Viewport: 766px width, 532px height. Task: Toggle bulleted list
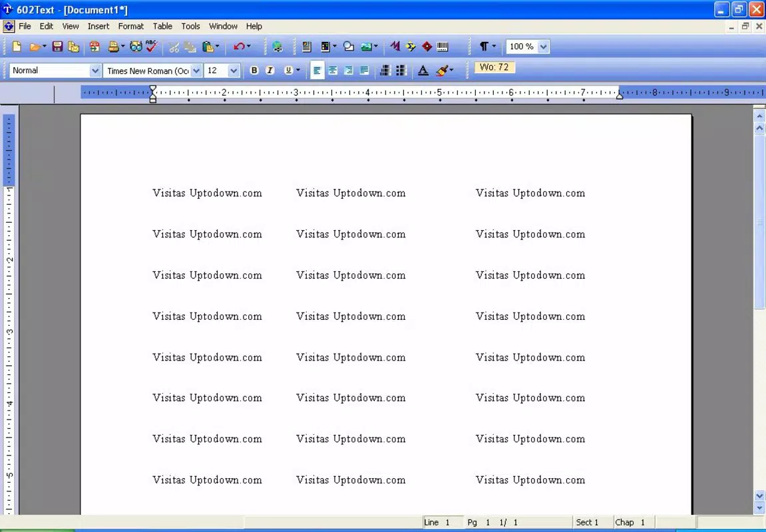401,70
